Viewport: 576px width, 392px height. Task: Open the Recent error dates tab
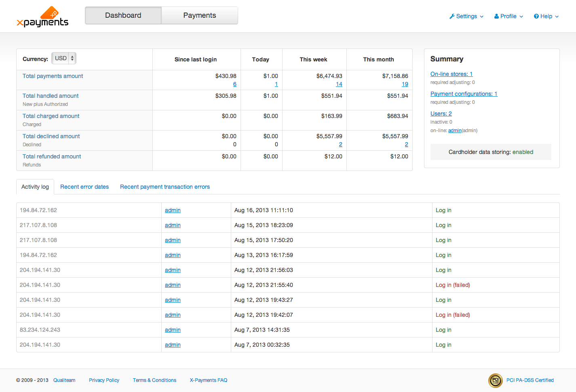[84, 187]
